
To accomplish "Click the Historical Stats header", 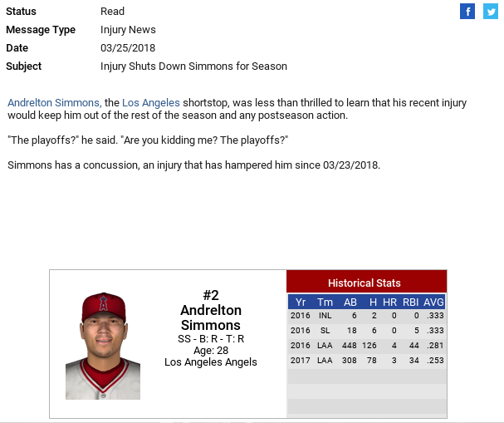I will (365, 283).
